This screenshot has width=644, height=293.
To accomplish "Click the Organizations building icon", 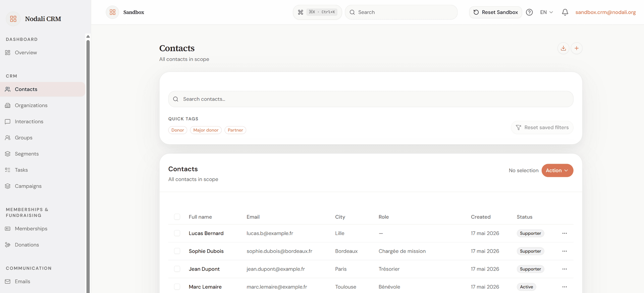I will point(8,105).
